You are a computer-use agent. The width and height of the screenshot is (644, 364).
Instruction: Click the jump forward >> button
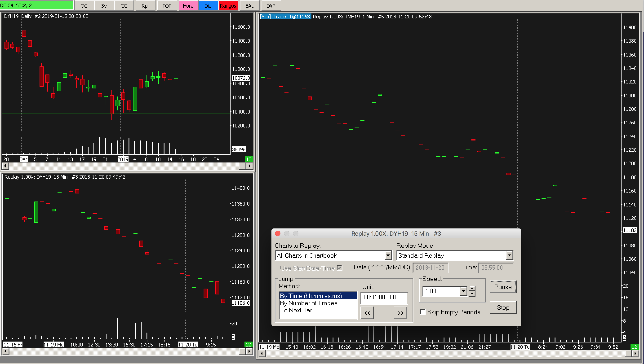[x=400, y=313]
